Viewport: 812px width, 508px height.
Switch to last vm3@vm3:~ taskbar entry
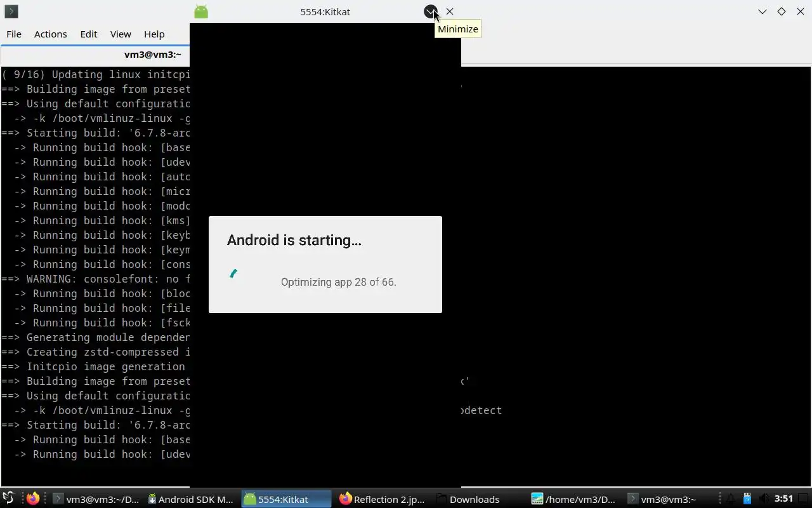coord(669,499)
